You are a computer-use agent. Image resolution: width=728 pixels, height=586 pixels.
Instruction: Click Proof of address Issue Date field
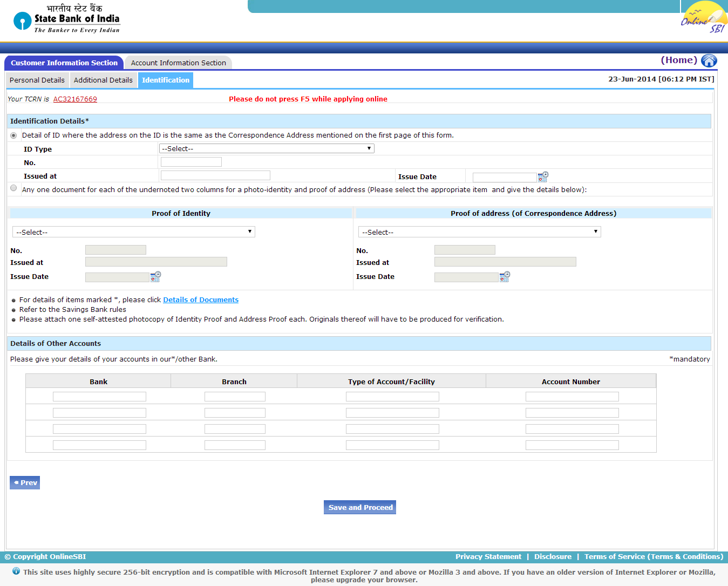tap(466, 277)
